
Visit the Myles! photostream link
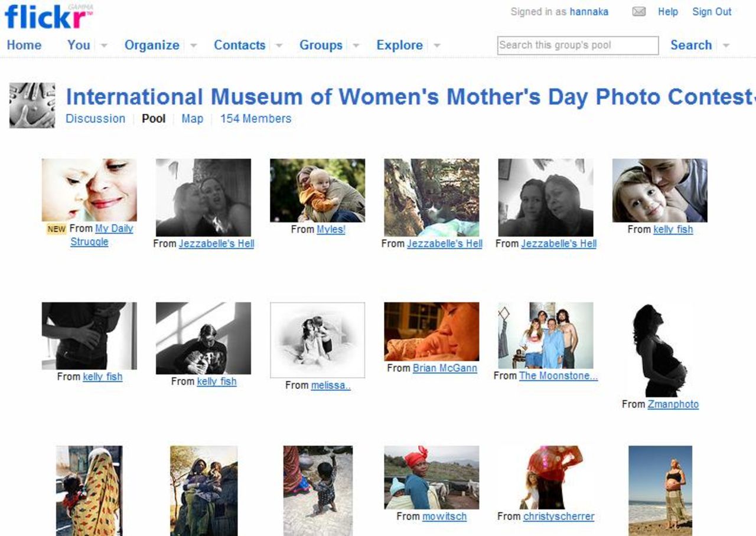click(331, 229)
